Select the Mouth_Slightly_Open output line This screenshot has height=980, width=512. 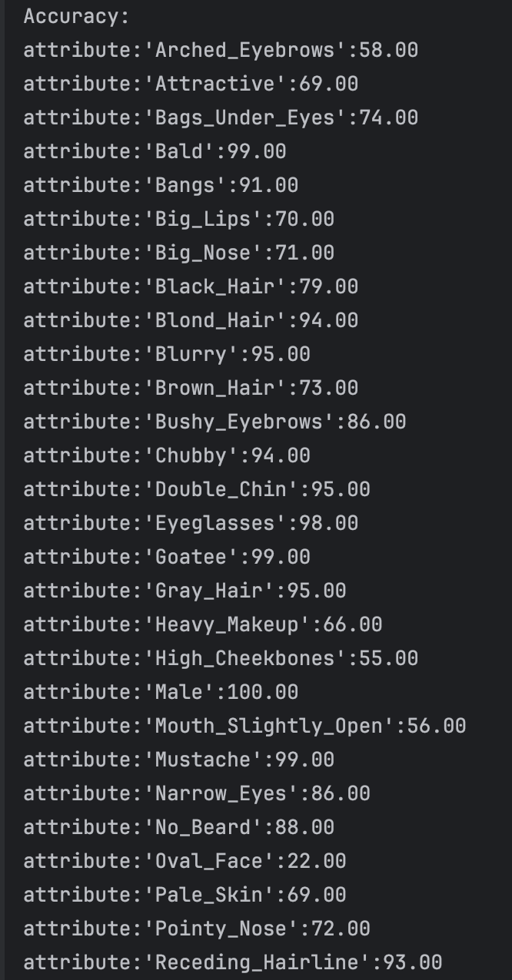click(244, 726)
